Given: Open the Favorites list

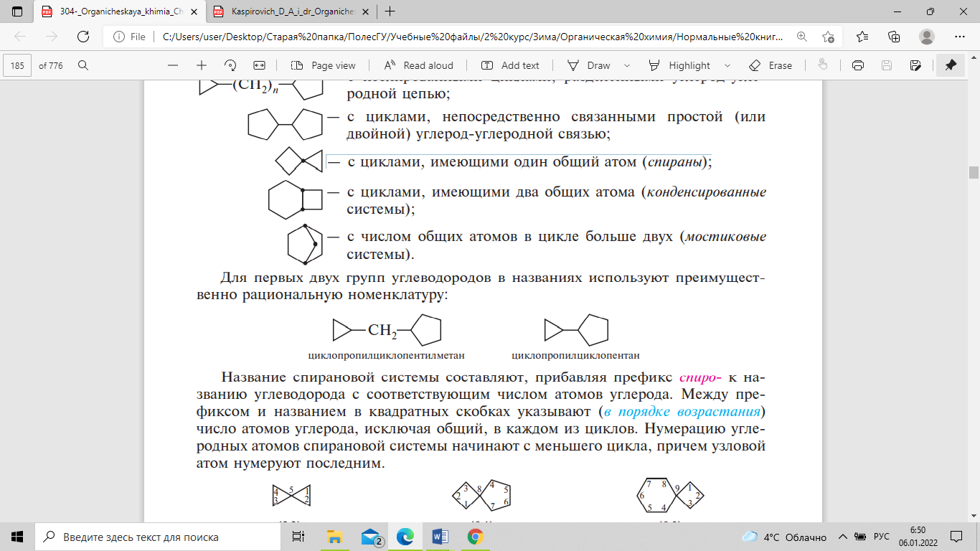Looking at the screenshot, I should [x=862, y=37].
